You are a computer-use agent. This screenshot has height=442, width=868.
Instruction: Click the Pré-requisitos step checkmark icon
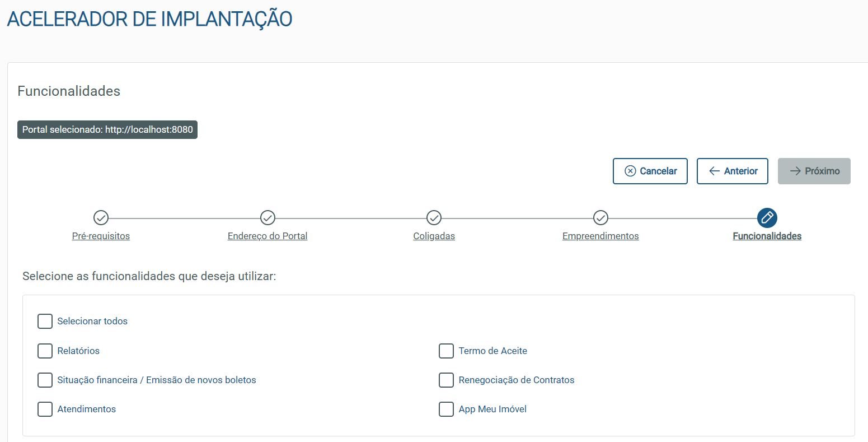point(101,217)
